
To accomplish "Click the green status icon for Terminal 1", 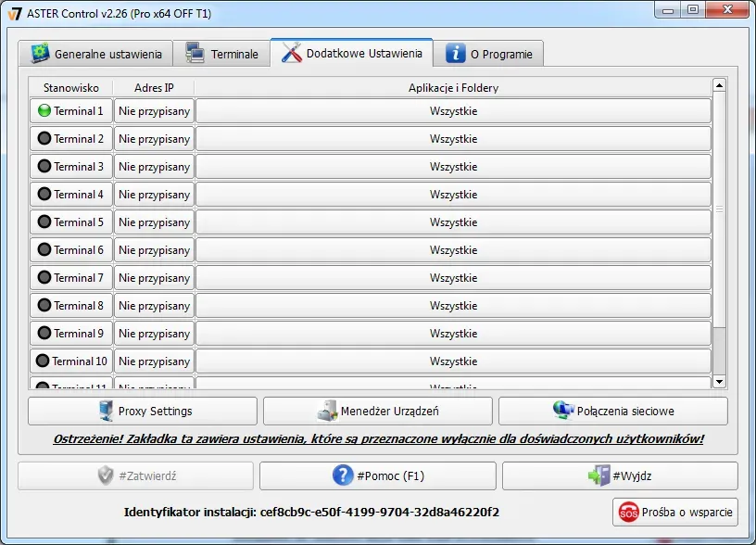I will 44,111.
